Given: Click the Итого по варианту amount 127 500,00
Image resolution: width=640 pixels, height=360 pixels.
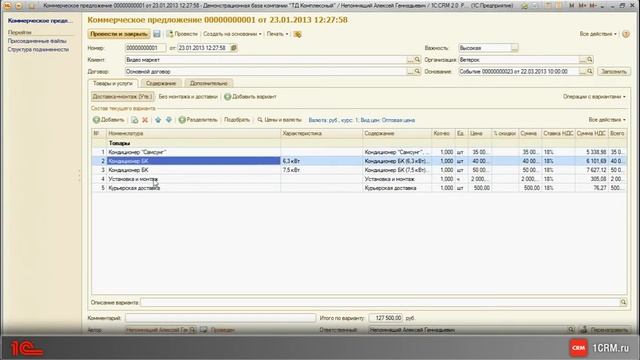Looking at the screenshot, I should tap(386, 318).
